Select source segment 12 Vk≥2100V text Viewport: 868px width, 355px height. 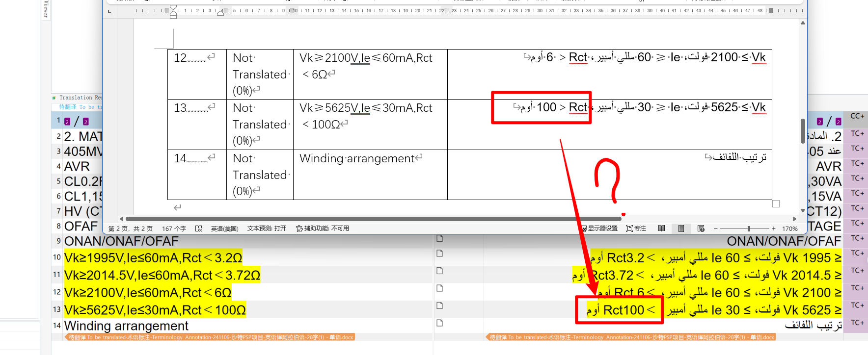pos(148,293)
